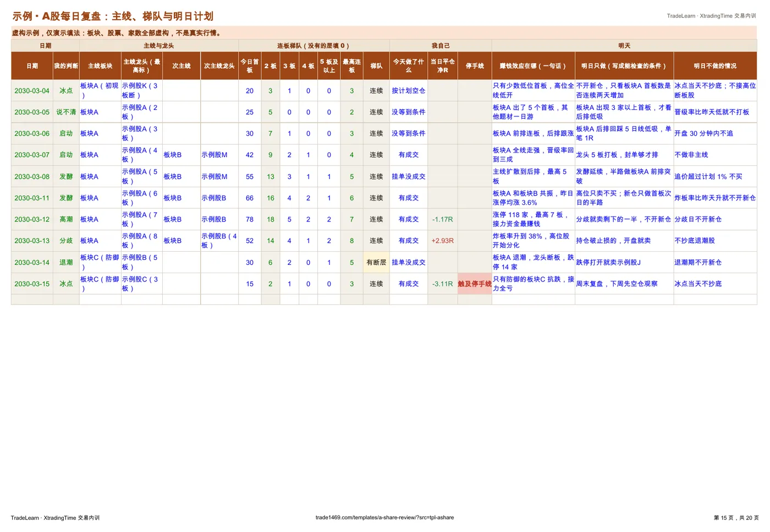
Task: Select the 分歧 judgment cell
Action: click(x=66, y=241)
